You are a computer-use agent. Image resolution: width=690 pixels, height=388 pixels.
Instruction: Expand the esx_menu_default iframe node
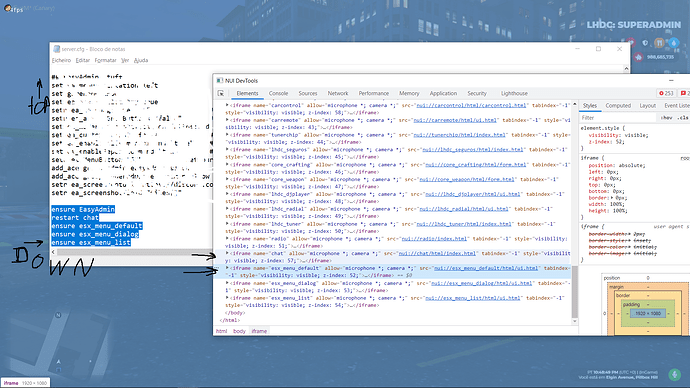pos(227,268)
